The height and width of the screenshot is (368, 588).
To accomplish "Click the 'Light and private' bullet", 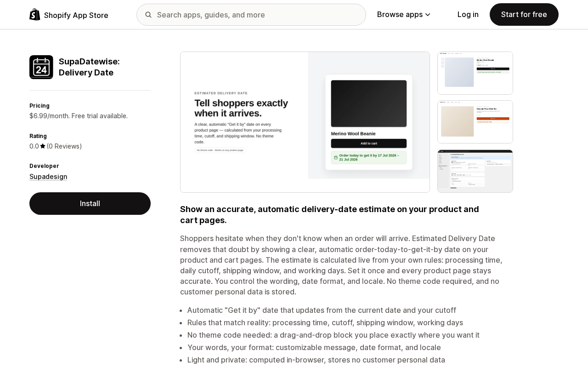I will 316,360.
